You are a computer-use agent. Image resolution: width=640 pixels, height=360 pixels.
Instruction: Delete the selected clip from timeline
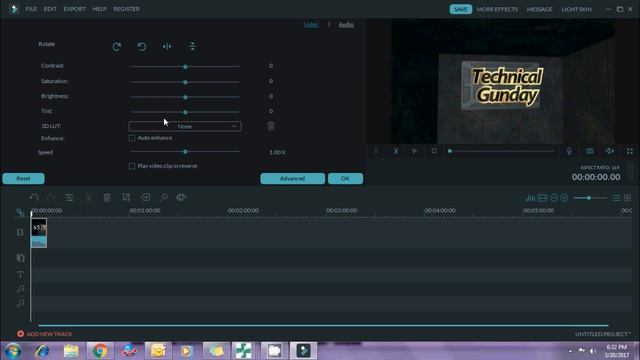point(107,198)
